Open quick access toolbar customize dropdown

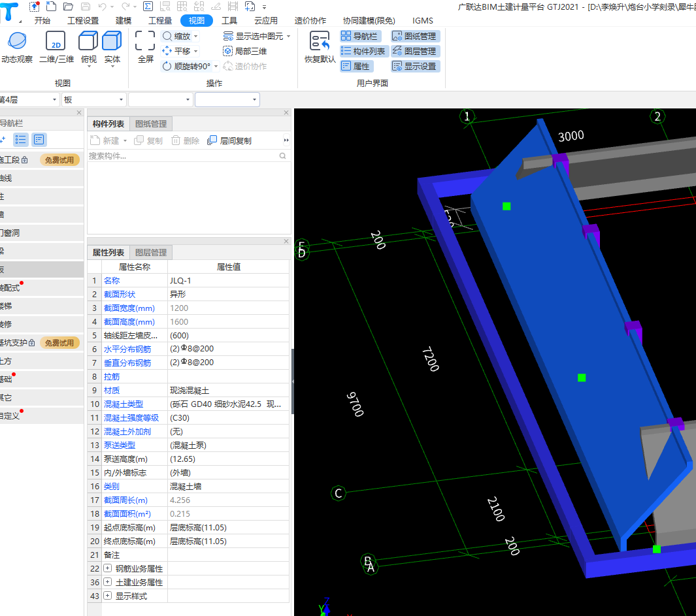(x=264, y=7)
